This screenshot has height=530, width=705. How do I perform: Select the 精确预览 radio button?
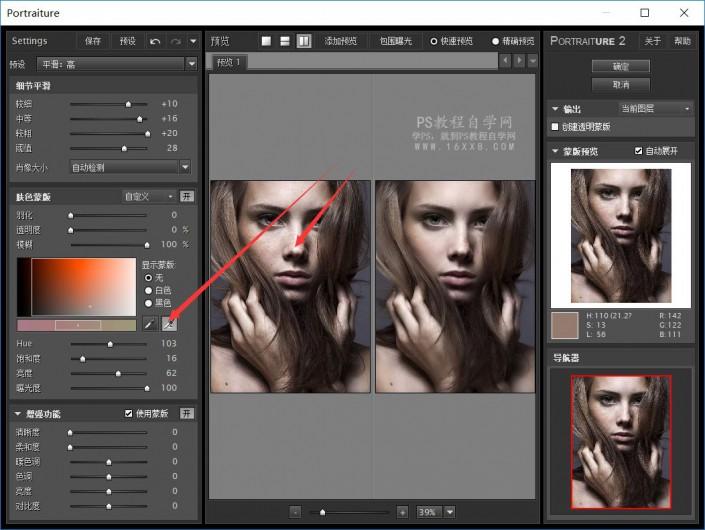pyautogui.click(x=496, y=41)
